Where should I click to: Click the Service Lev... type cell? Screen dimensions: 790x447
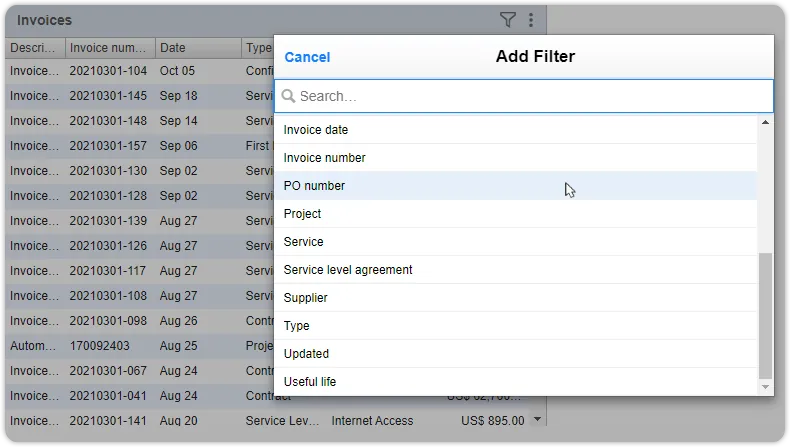click(282, 421)
